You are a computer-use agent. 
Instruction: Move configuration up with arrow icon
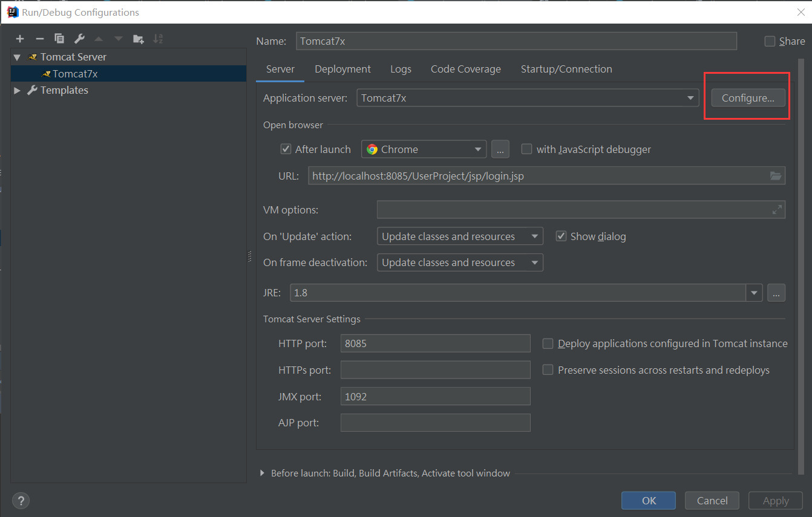pos(99,39)
